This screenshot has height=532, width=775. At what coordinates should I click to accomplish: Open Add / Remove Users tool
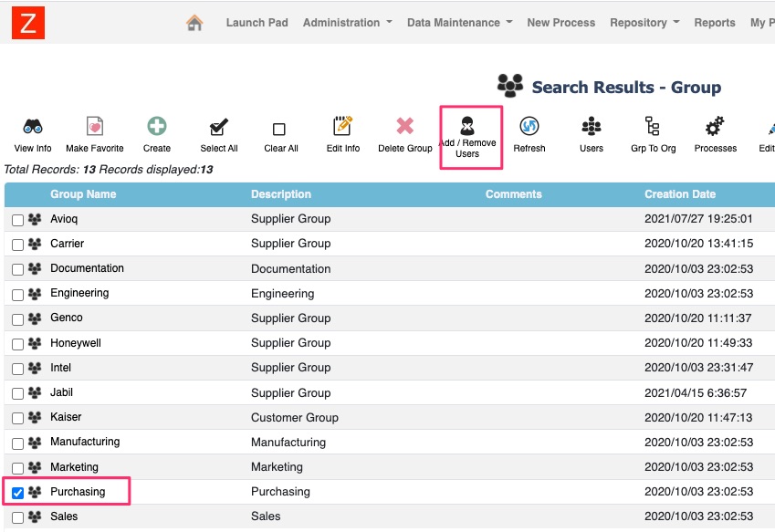467,137
